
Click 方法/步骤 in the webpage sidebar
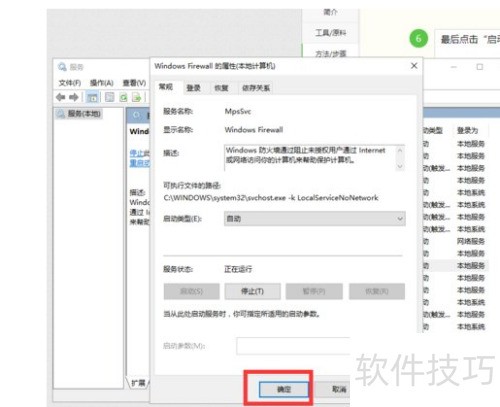pyautogui.click(x=330, y=53)
